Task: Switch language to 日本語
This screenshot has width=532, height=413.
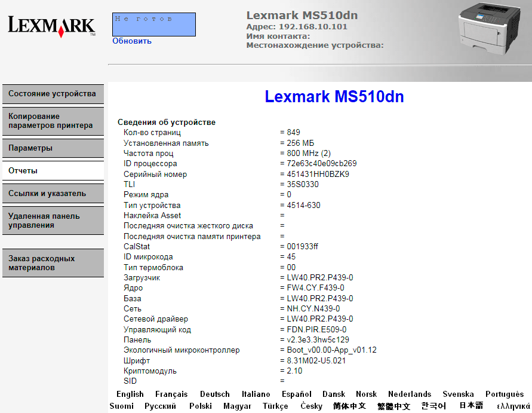Action: click(x=471, y=405)
